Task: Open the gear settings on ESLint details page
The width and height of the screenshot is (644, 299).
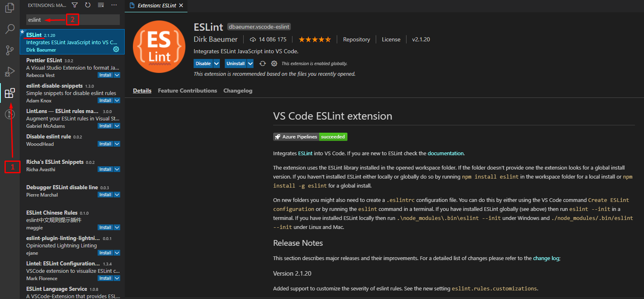Action: pos(274,63)
